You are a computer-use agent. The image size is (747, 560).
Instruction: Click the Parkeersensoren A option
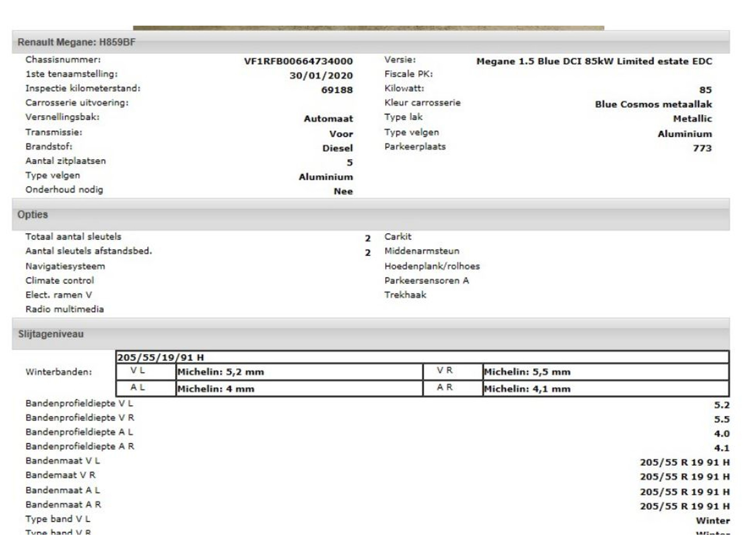click(426, 280)
